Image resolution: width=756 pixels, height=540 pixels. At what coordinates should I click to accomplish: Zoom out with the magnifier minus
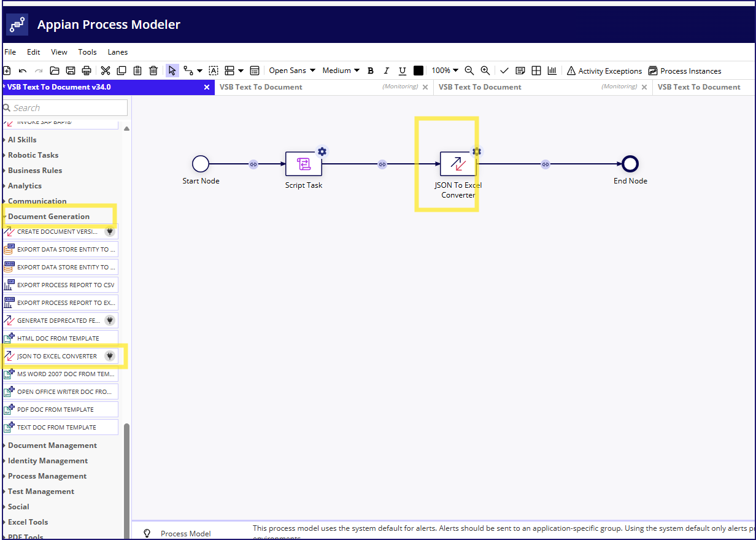coord(469,71)
